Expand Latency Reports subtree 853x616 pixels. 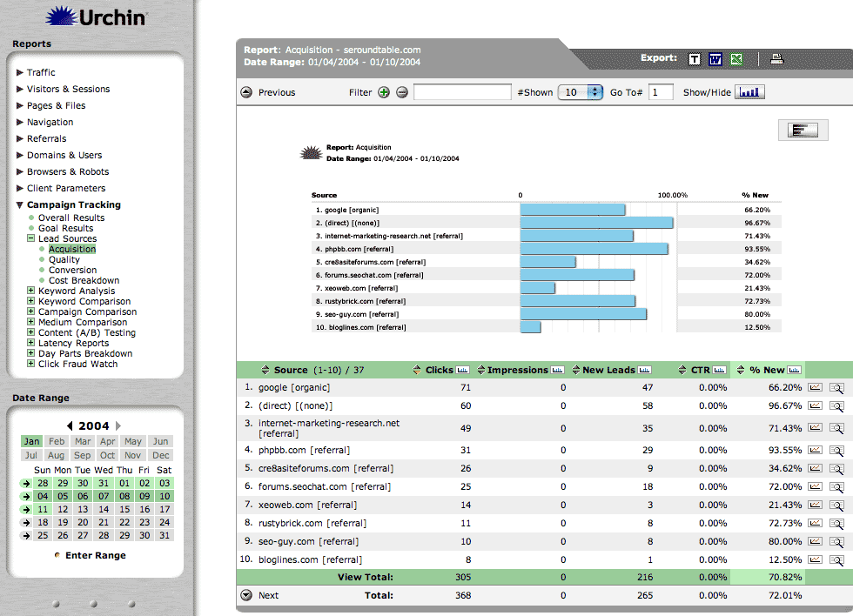[x=31, y=343]
